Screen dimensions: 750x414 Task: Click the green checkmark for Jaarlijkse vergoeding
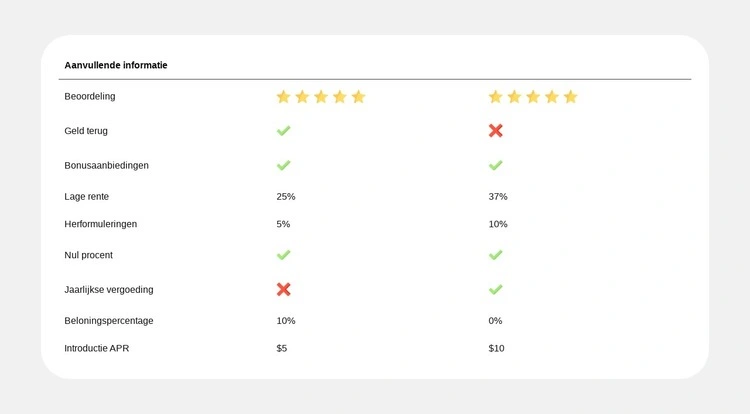point(495,289)
